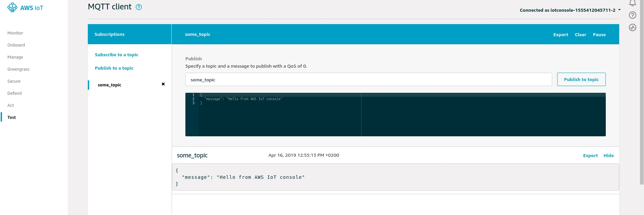Click the Subscriptions panel header

coord(129,34)
